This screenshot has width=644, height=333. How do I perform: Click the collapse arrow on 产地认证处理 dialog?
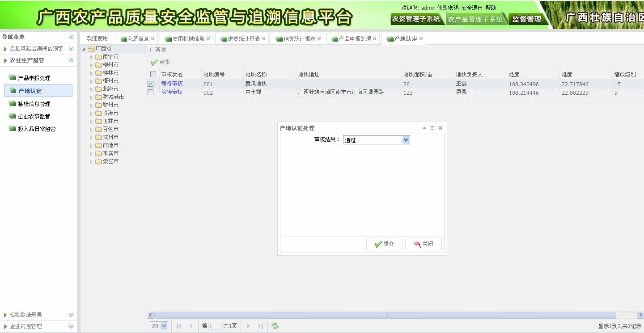424,128
